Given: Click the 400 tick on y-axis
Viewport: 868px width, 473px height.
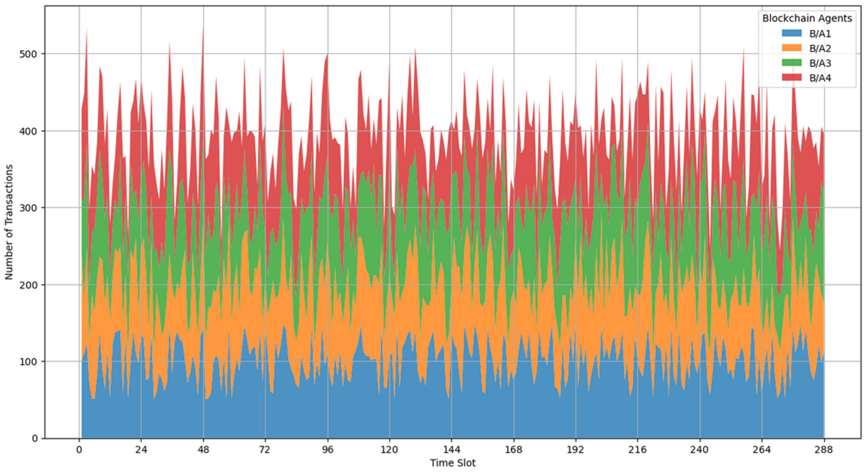Looking at the screenshot, I should click(29, 131).
